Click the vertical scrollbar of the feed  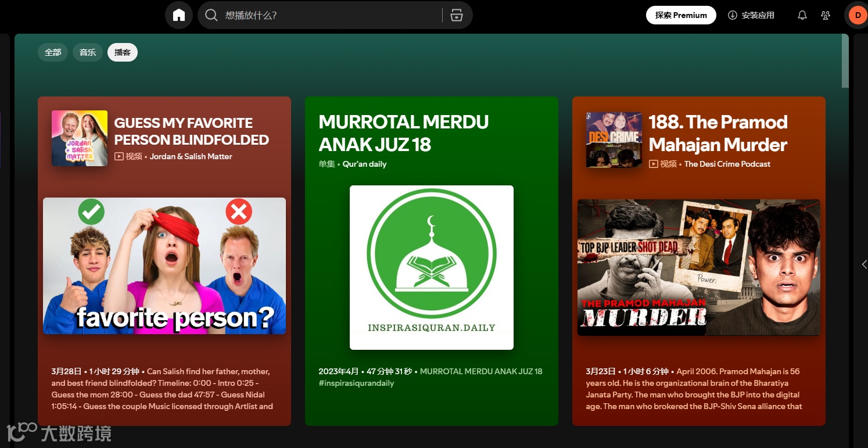pos(845,62)
